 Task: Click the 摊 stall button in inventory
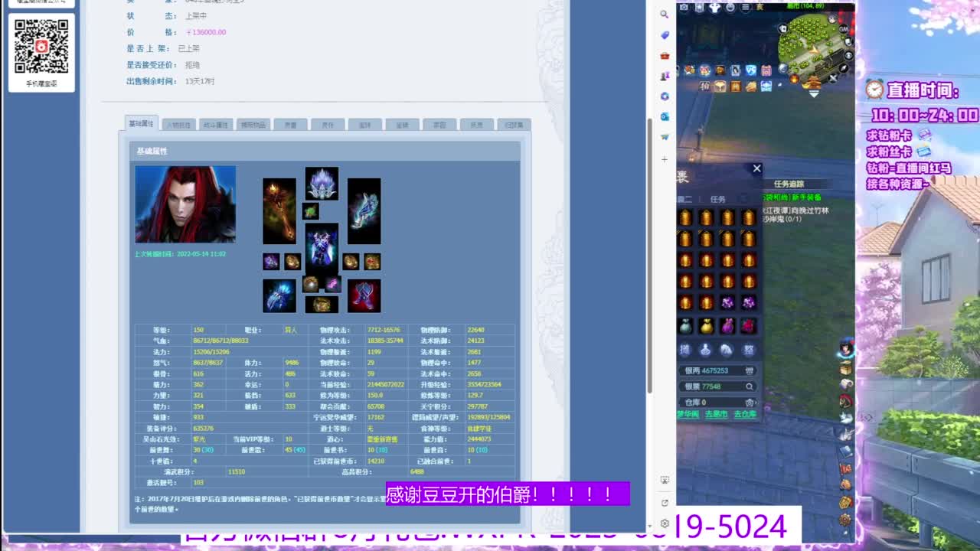(x=685, y=350)
